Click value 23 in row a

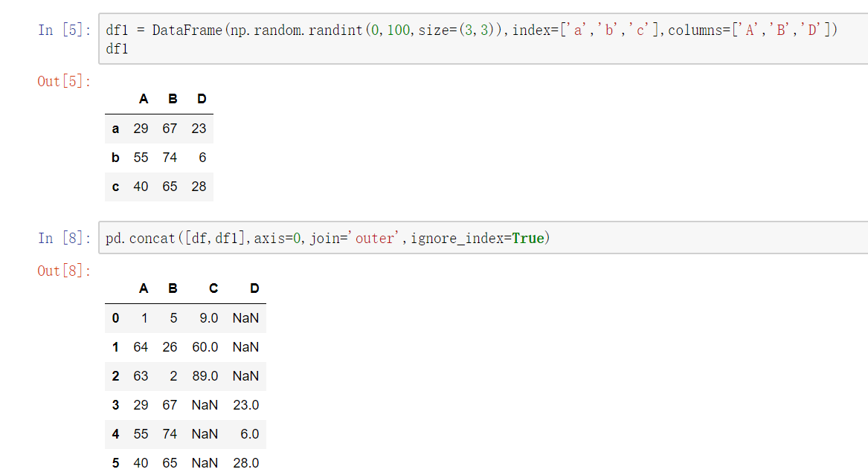[199, 129]
